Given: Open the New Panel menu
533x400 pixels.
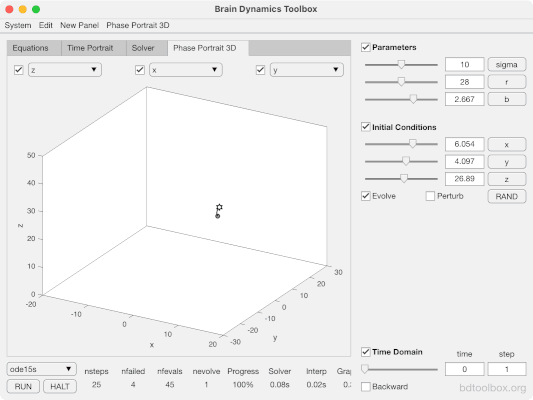Looking at the screenshot, I should pos(79,25).
